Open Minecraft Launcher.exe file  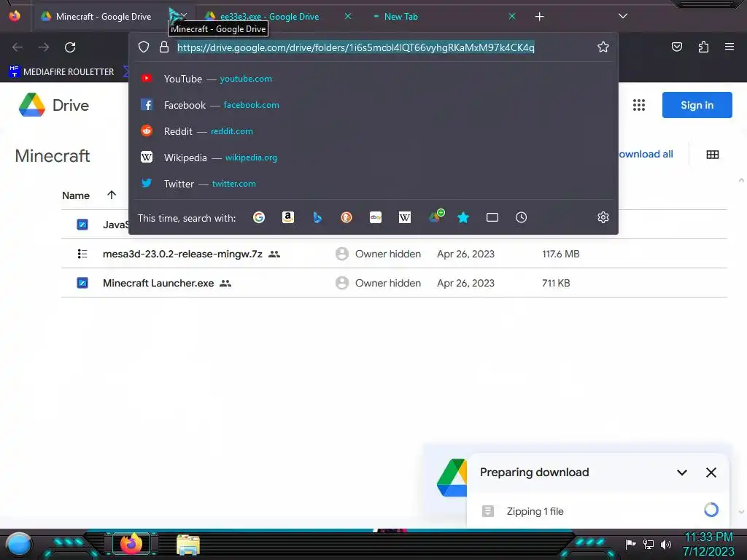click(158, 283)
